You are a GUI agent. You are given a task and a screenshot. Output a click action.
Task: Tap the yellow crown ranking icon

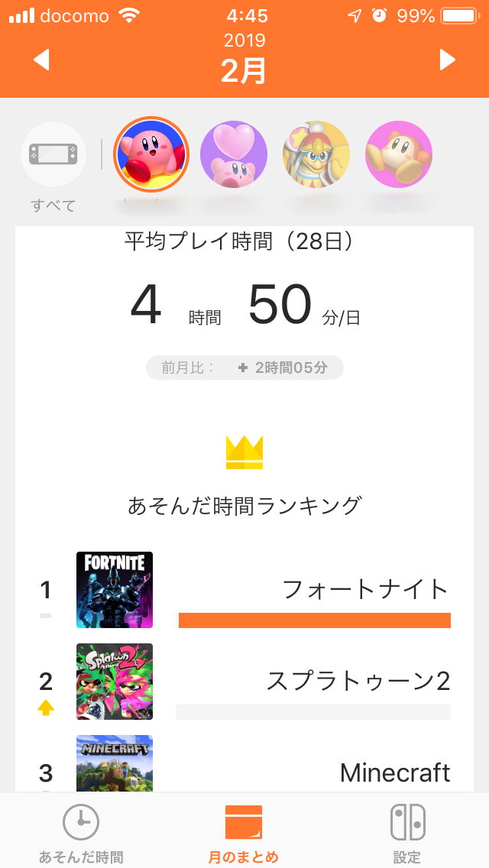[x=244, y=452]
